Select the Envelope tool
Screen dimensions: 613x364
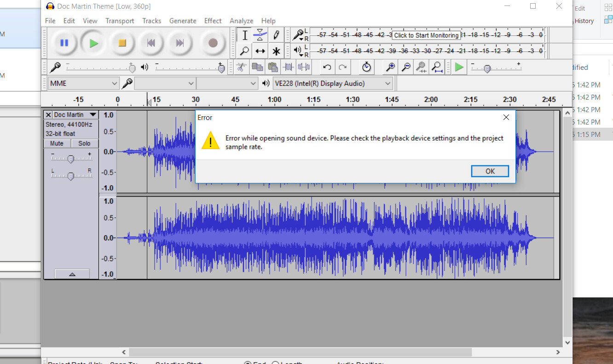[x=260, y=35]
